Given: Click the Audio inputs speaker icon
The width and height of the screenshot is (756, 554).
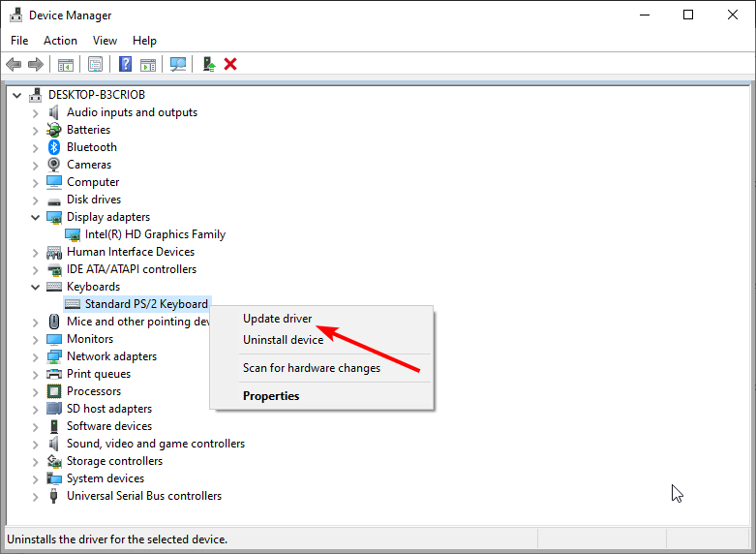Looking at the screenshot, I should pyautogui.click(x=54, y=112).
